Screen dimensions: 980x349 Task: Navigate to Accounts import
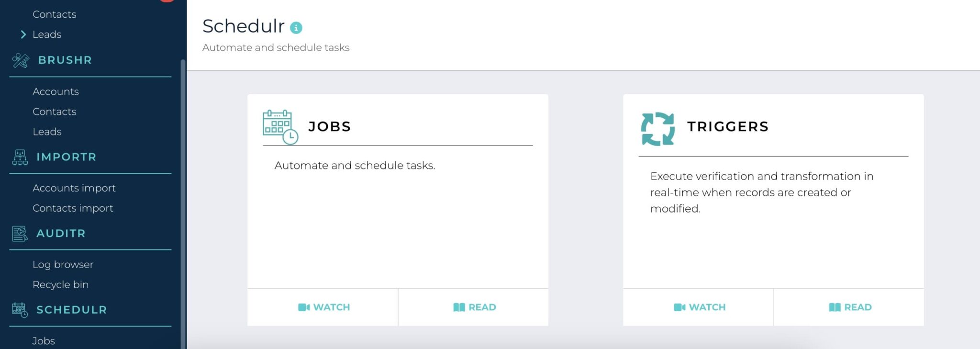[x=74, y=188]
